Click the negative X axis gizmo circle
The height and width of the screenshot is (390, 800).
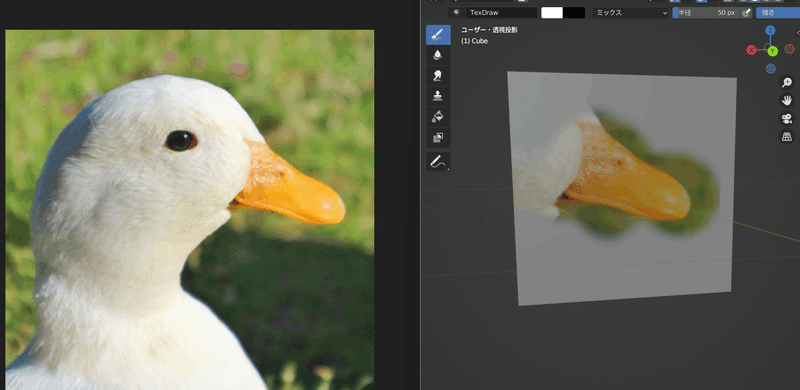click(790, 49)
